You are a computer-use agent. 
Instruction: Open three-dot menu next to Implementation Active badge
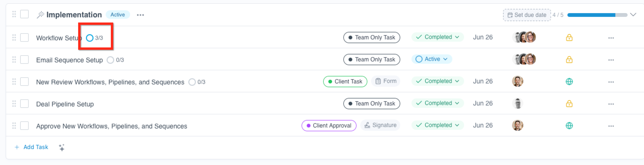click(x=140, y=15)
